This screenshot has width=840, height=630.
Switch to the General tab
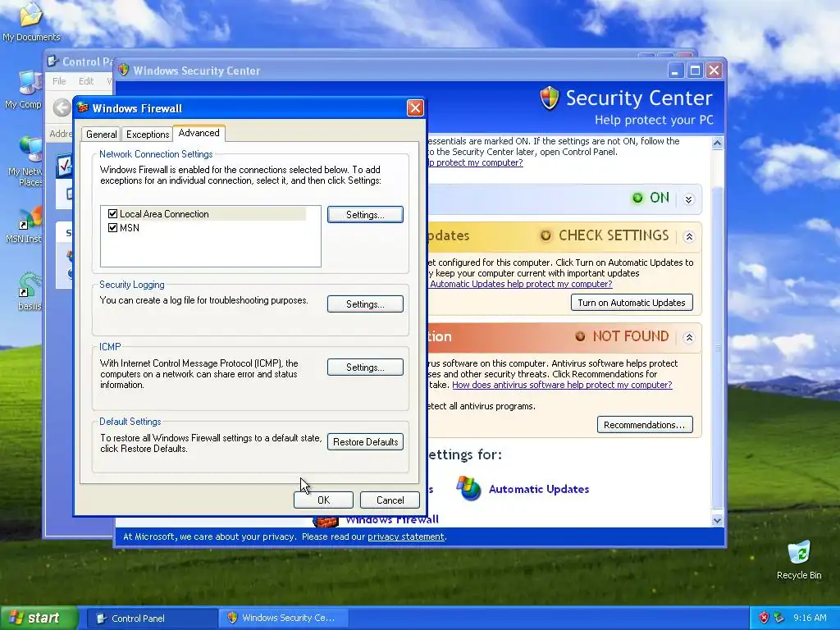[101, 134]
